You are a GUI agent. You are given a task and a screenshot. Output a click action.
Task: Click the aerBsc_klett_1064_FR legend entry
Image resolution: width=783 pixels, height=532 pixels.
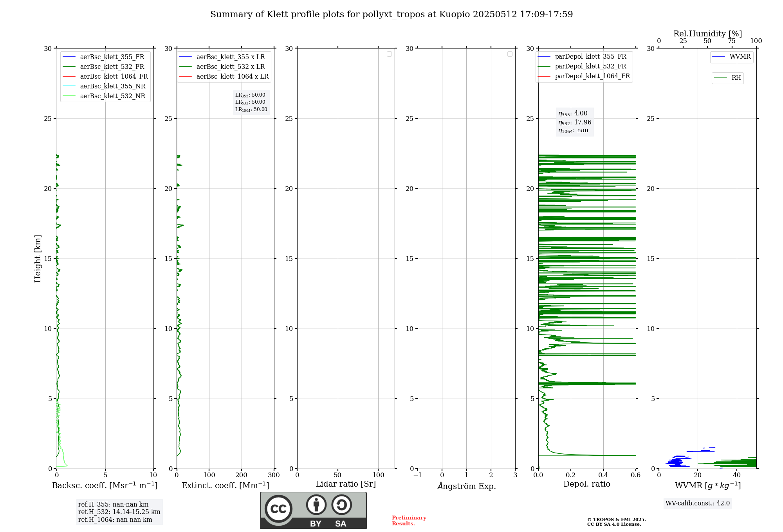pyautogui.click(x=106, y=77)
